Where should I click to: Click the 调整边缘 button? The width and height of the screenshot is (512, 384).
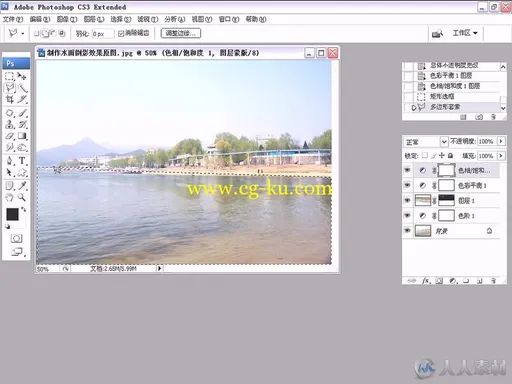click(181, 33)
